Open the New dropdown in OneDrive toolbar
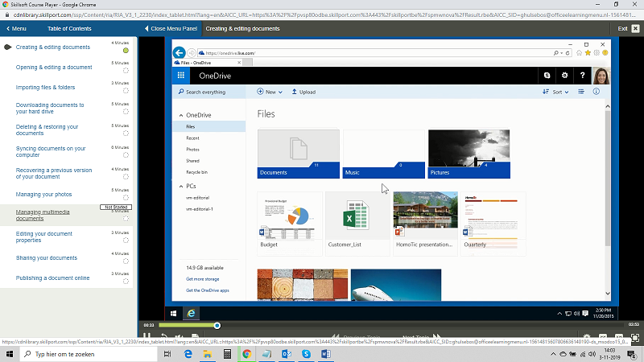 tap(270, 92)
